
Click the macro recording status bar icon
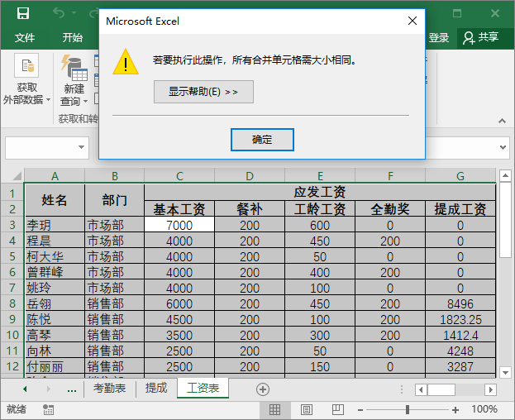(x=48, y=409)
